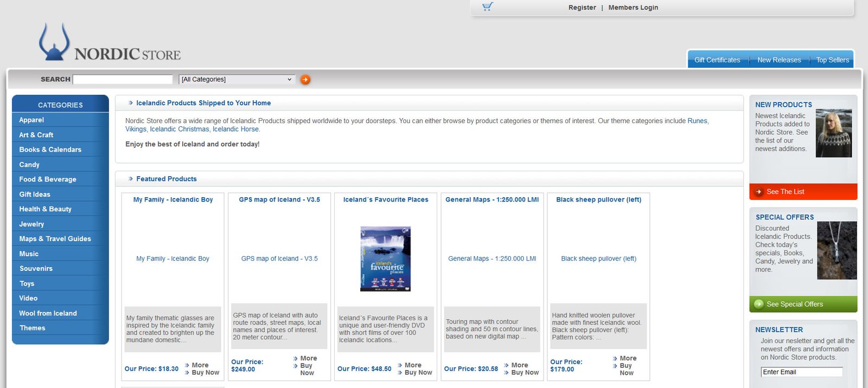The height and width of the screenshot is (388, 868).
Task: Open the Iceland's Favourite Places DVD image
Action: [x=385, y=259]
